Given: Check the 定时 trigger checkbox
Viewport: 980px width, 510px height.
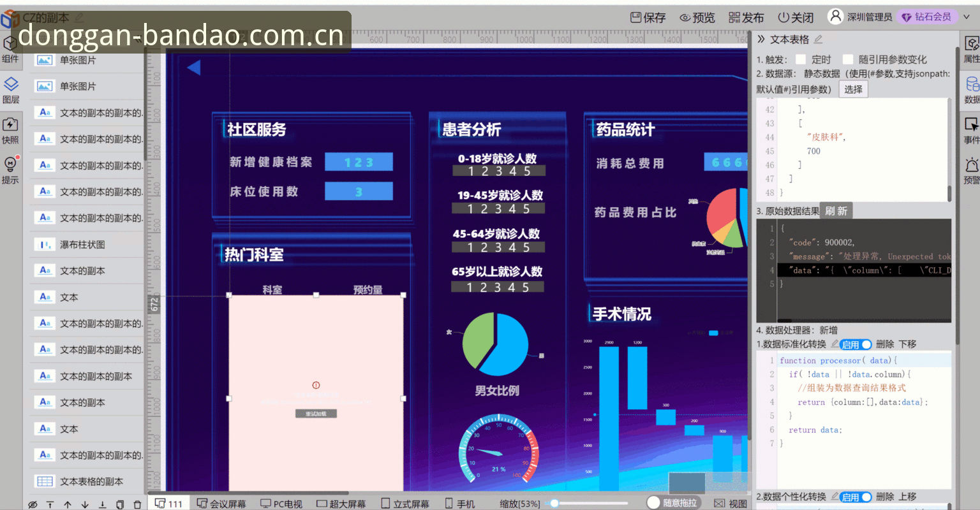Looking at the screenshot, I should (x=801, y=59).
